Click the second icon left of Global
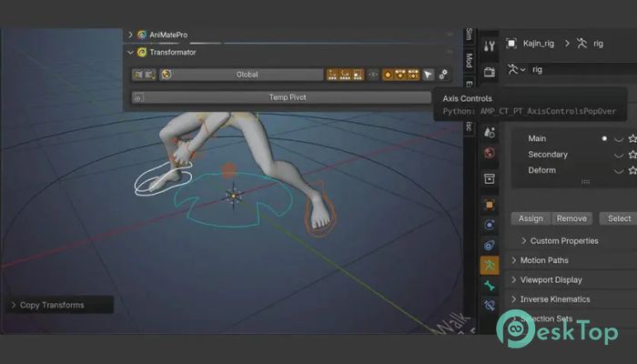Screen dimensions: 637x364 (150, 75)
